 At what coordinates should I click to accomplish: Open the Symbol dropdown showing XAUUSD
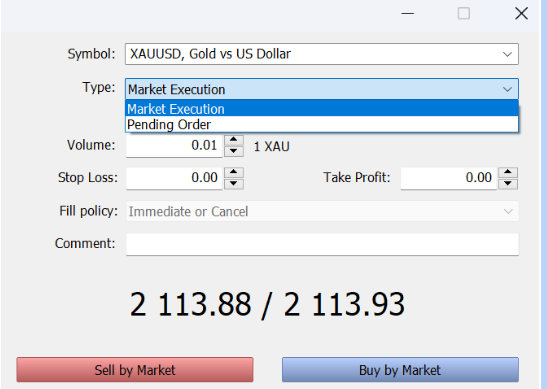coord(322,54)
